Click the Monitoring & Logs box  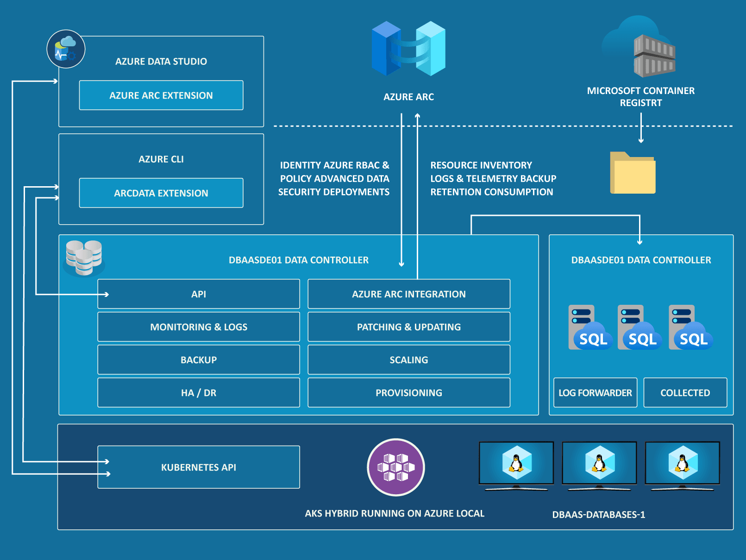coord(199,327)
